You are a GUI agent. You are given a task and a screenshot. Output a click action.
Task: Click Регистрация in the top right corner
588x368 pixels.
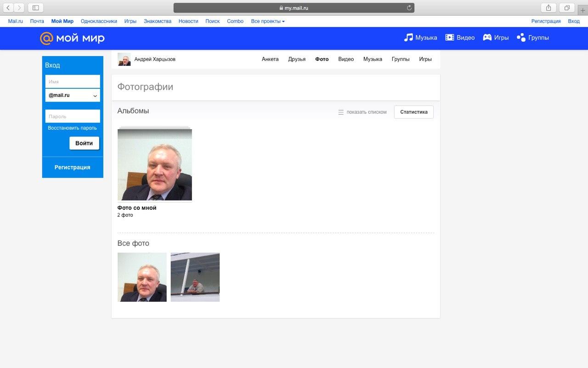(546, 21)
